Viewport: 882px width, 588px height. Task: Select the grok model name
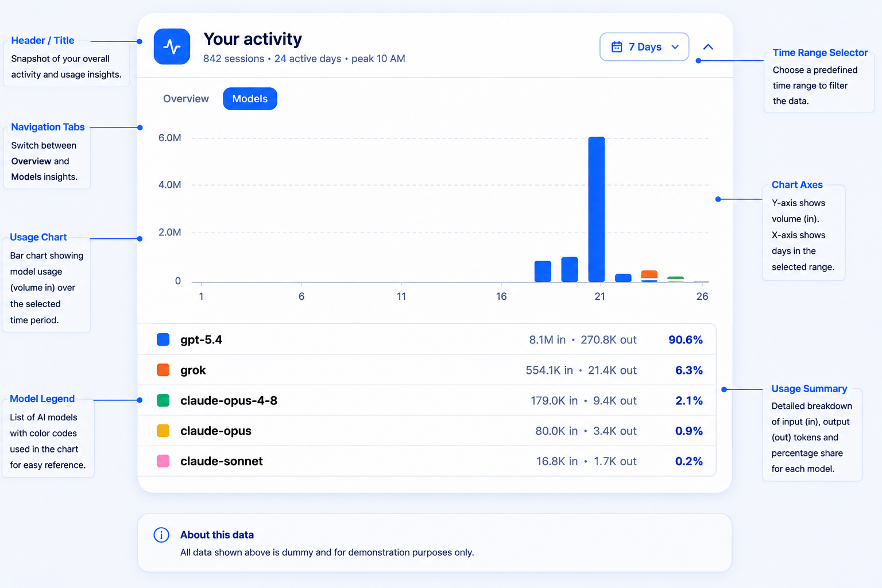coord(193,370)
